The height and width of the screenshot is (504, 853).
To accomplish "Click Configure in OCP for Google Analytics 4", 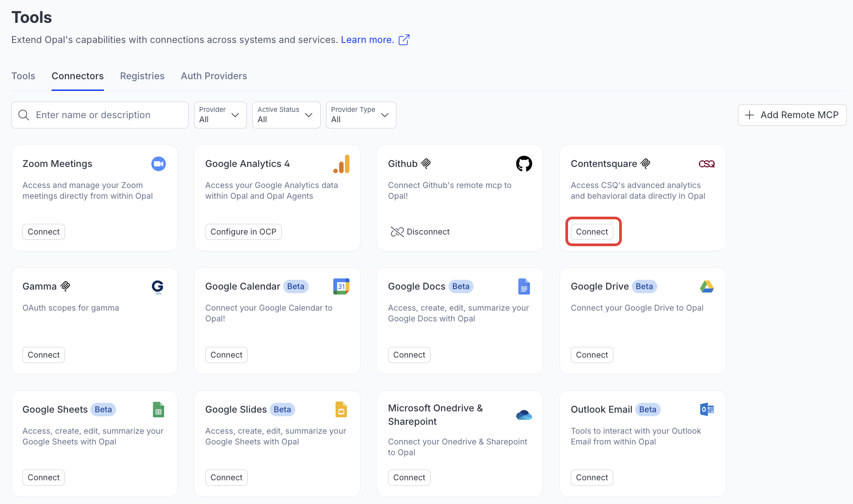I will click(243, 232).
